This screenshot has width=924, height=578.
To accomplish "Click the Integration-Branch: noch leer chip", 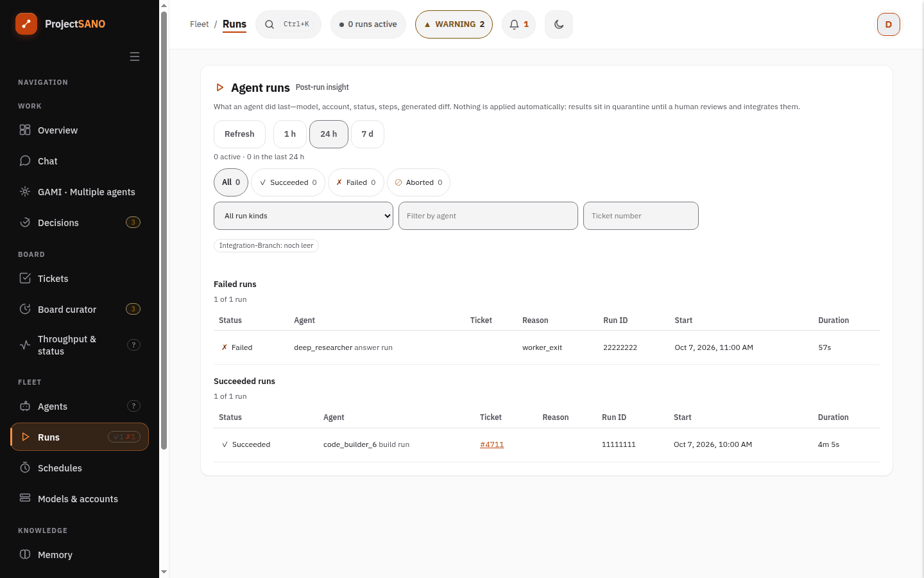I will click(266, 245).
